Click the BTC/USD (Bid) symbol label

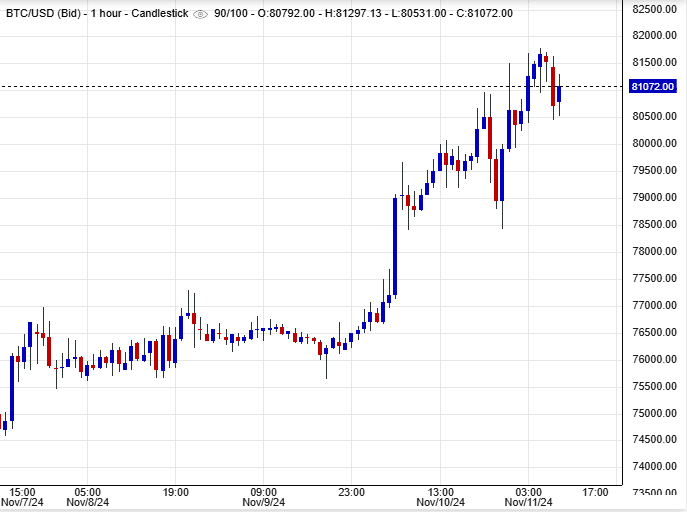[45, 13]
